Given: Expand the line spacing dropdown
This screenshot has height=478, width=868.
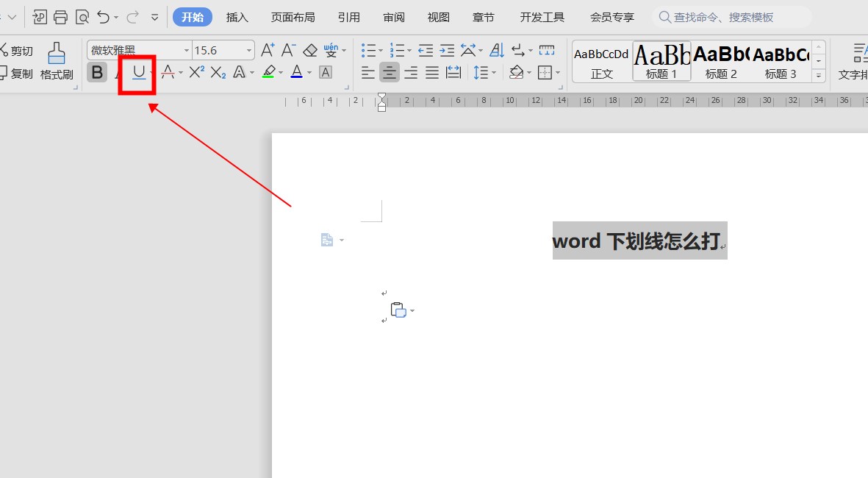Looking at the screenshot, I should [494, 72].
